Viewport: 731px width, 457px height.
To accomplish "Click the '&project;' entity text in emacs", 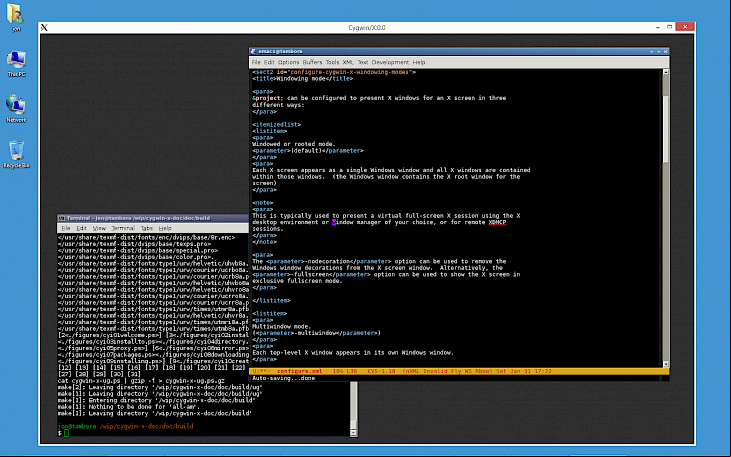I will point(268,98).
